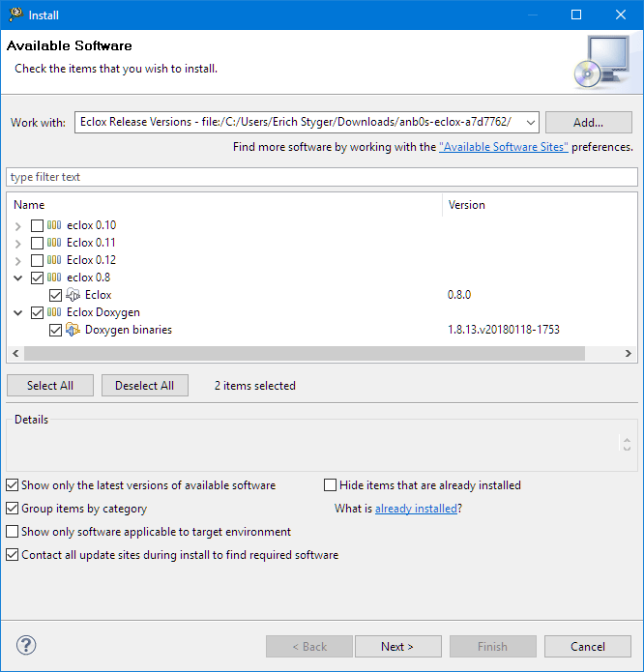
Task: Uncheck the eclox 0.8 category checkbox
Action: [x=38, y=278]
